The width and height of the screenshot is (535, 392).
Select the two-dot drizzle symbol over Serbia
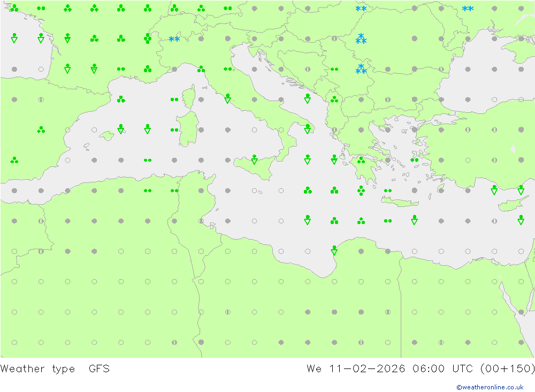334,70
